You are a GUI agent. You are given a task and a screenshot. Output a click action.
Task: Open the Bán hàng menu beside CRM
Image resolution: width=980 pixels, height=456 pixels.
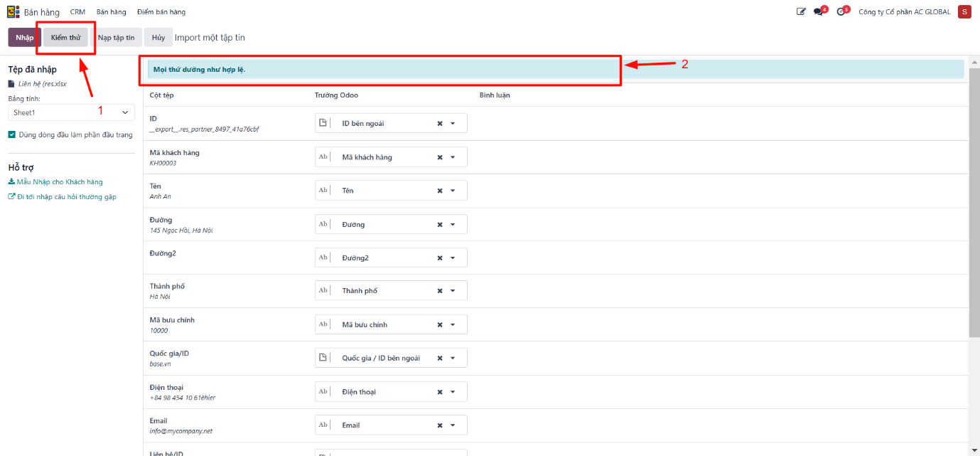pos(112,12)
